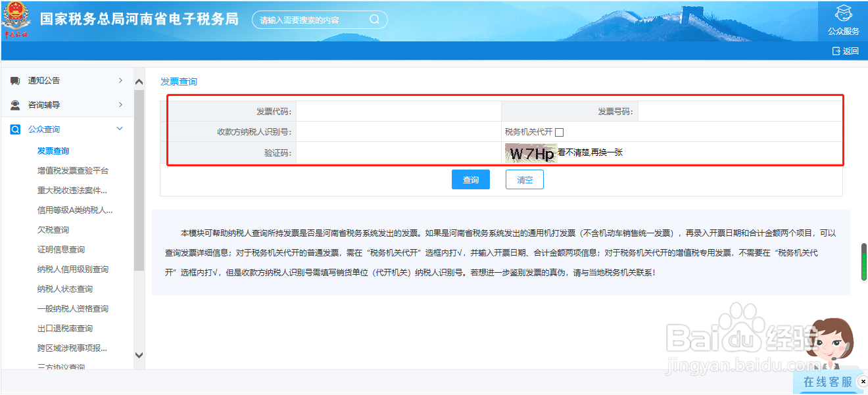Click the 通知公告 speech bubble icon
The width and height of the screenshot is (868, 395).
tap(14, 80)
